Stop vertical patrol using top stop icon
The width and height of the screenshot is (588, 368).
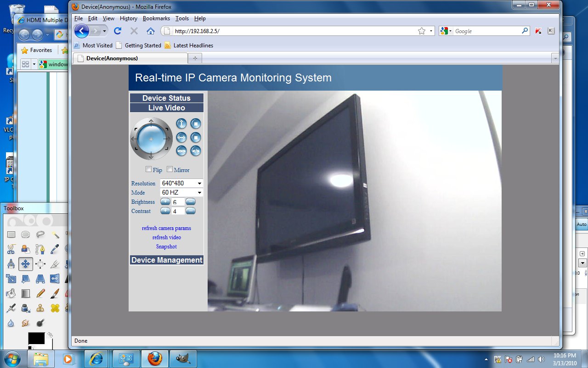click(x=196, y=123)
